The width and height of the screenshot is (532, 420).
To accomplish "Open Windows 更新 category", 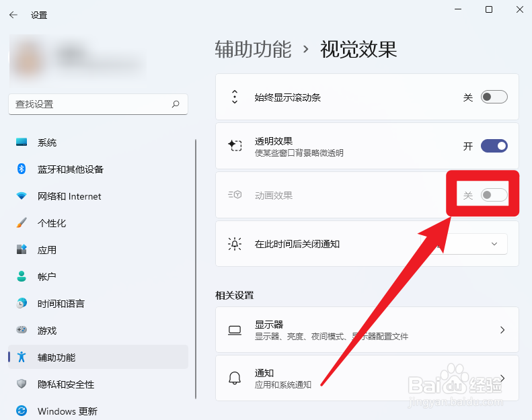I will pos(98,411).
